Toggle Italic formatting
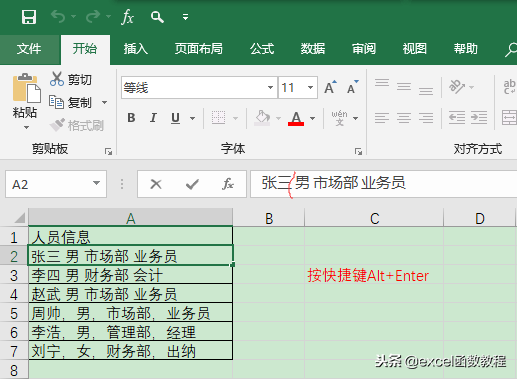 153,118
